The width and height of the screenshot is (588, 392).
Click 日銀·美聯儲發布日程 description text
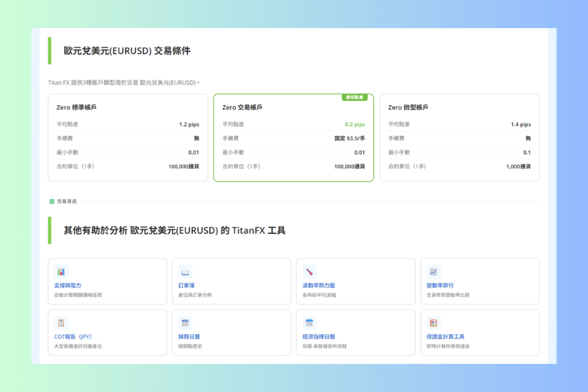click(x=325, y=346)
